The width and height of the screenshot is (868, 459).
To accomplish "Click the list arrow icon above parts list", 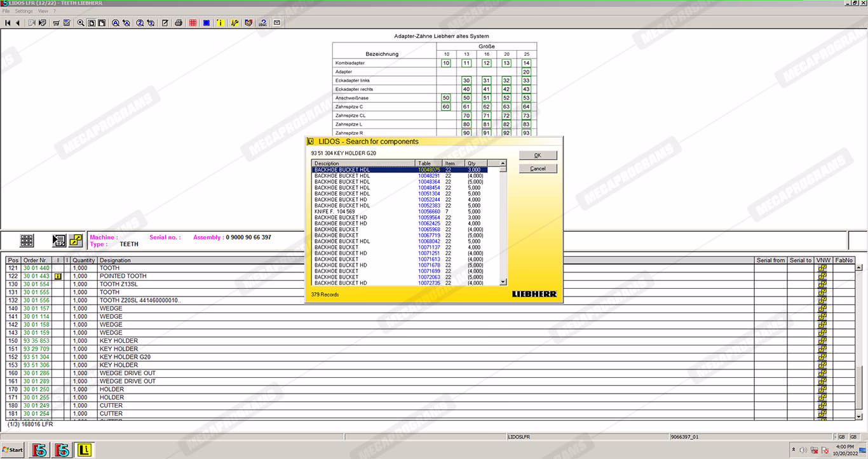I will (x=59, y=241).
